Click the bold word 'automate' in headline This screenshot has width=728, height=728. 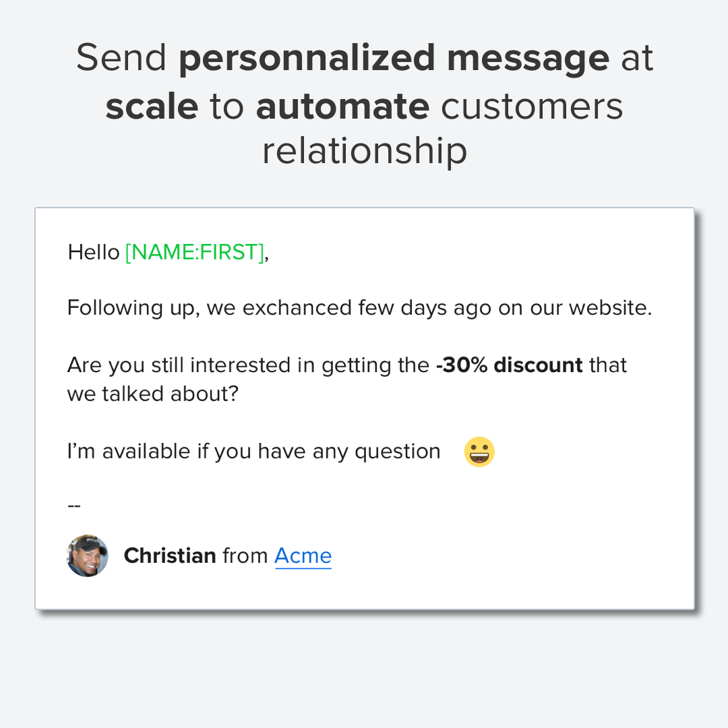(342, 106)
